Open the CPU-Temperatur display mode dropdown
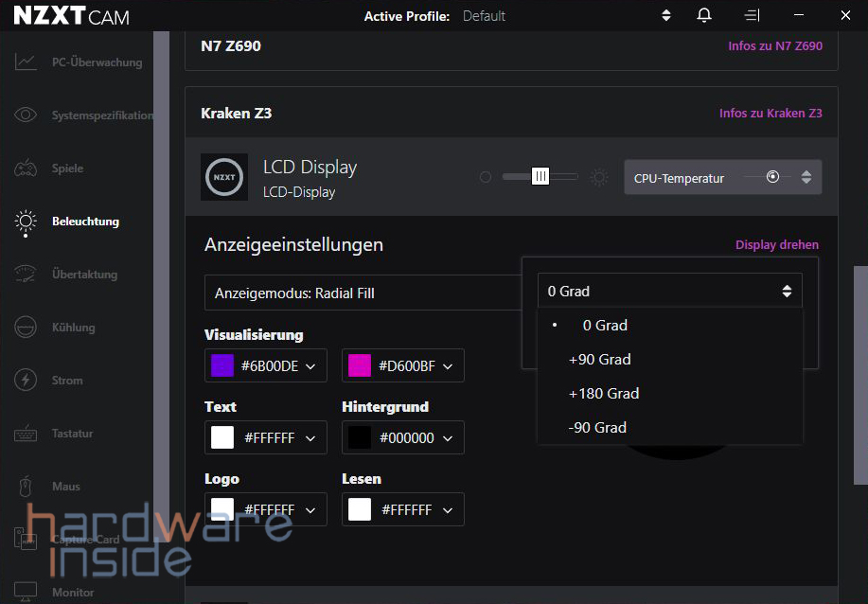This screenshot has width=868, height=604. point(723,177)
